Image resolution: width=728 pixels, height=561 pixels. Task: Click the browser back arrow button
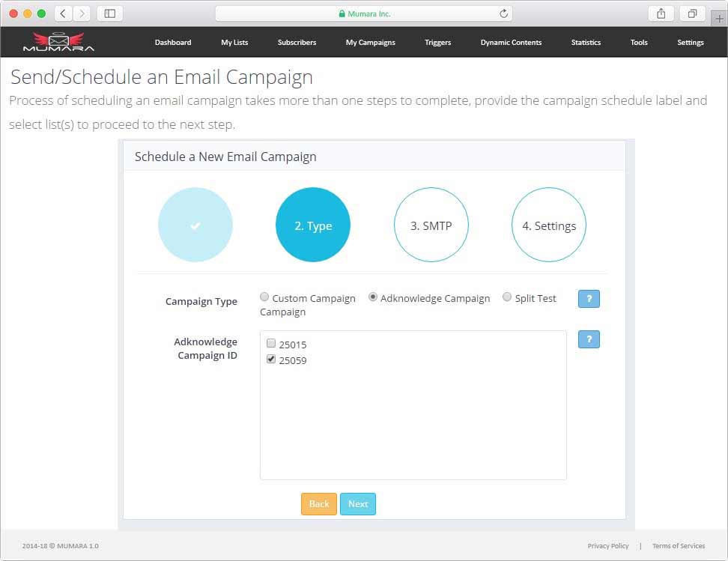point(64,13)
